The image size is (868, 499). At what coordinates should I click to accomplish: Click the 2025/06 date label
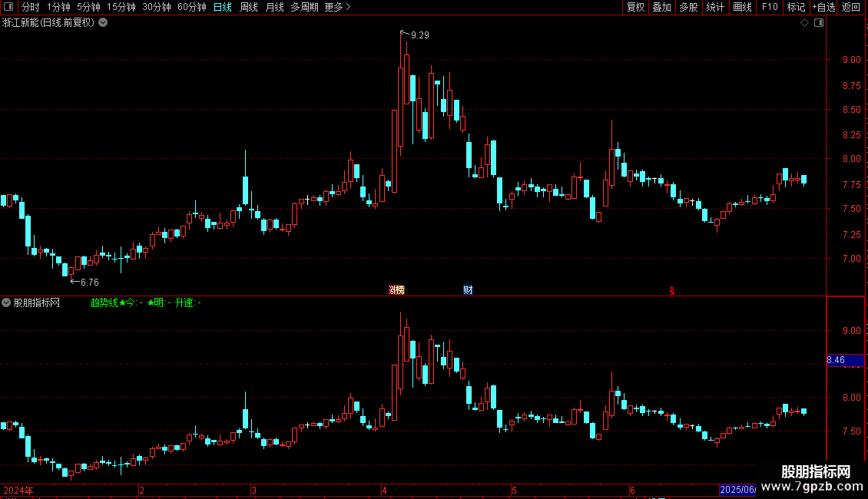coord(737,490)
